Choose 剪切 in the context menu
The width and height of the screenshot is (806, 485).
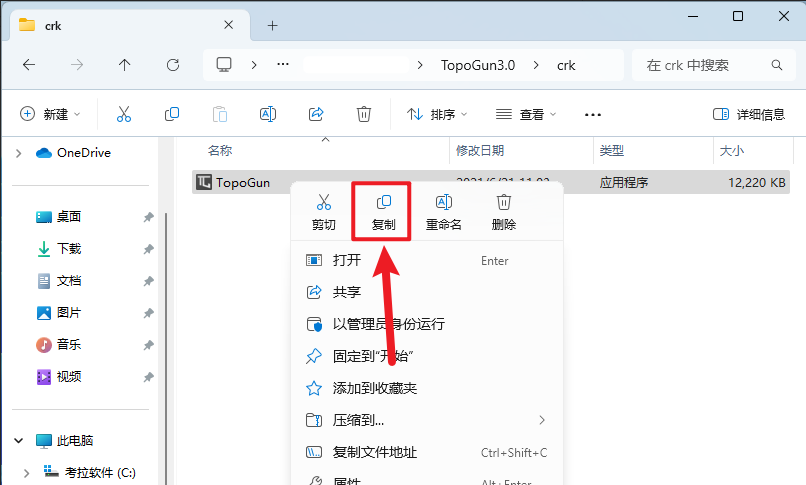pos(324,212)
